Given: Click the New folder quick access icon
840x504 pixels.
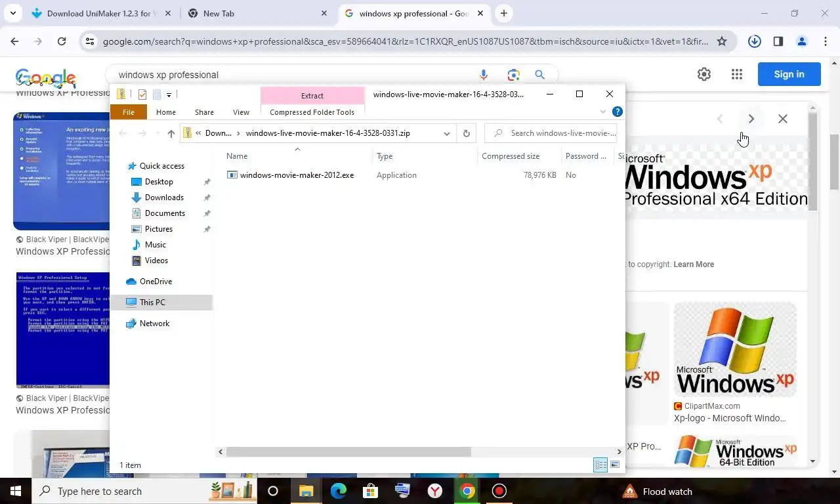Looking at the screenshot, I should 157,94.
